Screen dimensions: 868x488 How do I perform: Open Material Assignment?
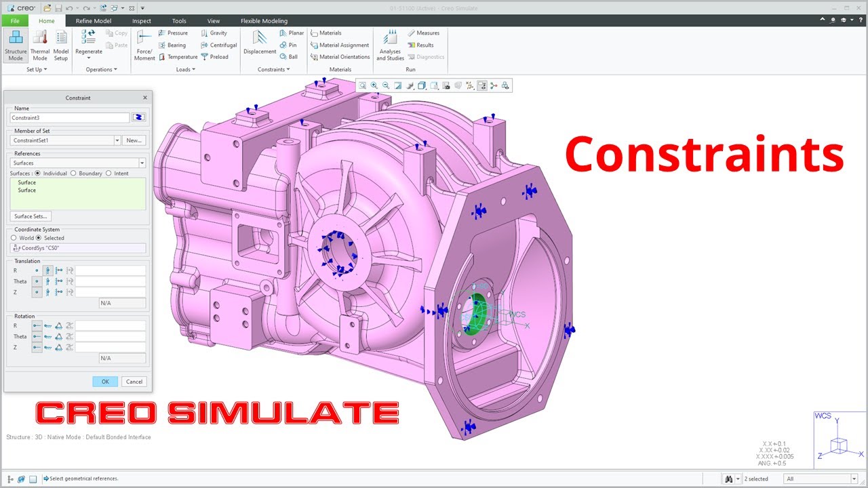(340, 45)
